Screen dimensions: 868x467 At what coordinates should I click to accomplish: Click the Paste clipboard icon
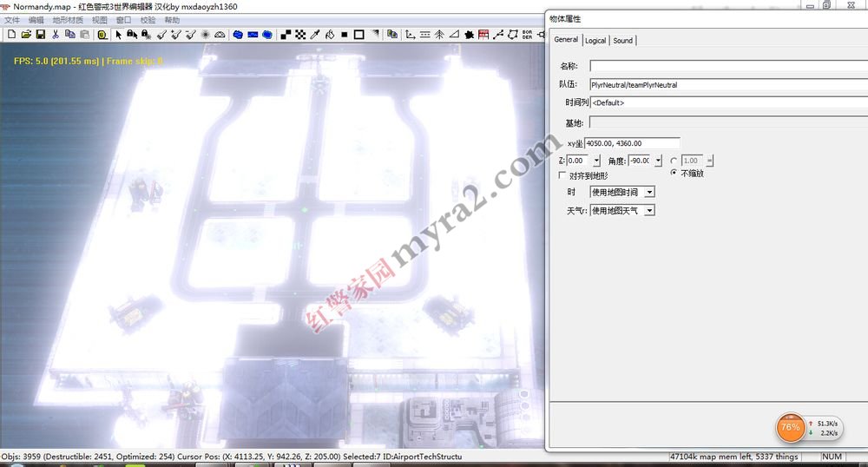[84, 35]
